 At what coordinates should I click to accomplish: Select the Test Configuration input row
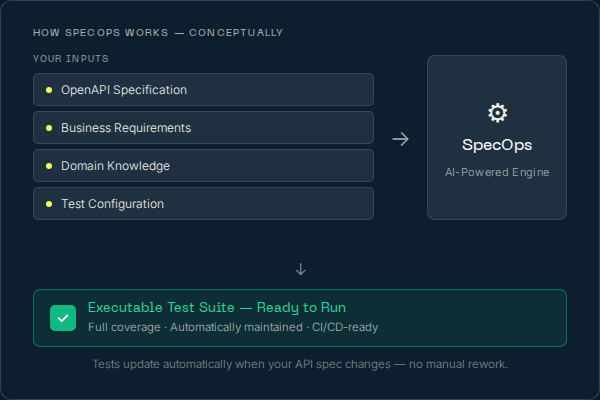[x=203, y=204]
